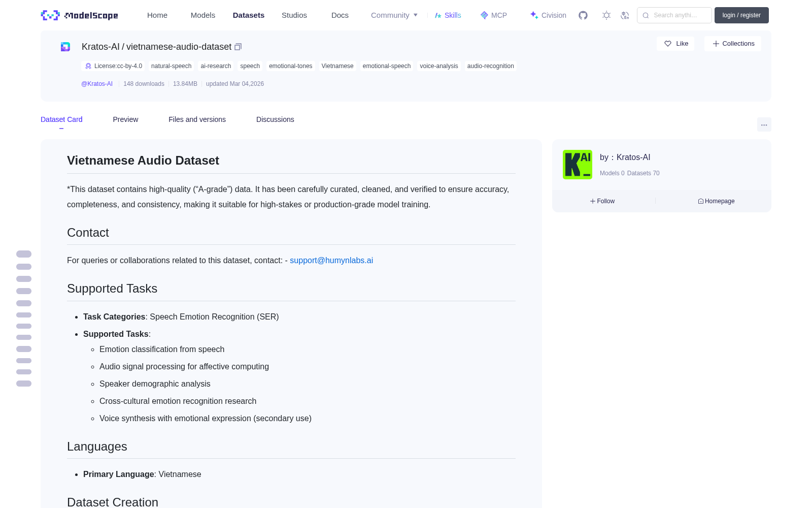
Task: Click the Models 0 count
Action: click(612, 173)
